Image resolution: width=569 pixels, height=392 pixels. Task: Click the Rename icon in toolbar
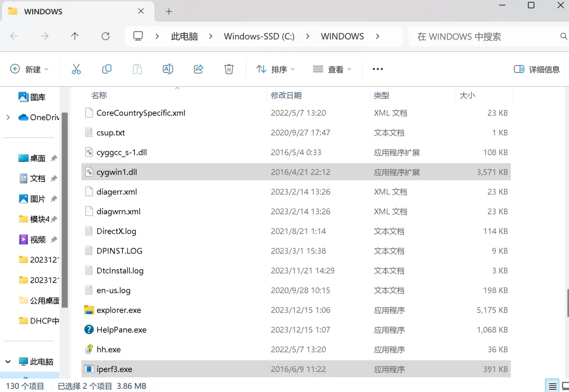(168, 69)
